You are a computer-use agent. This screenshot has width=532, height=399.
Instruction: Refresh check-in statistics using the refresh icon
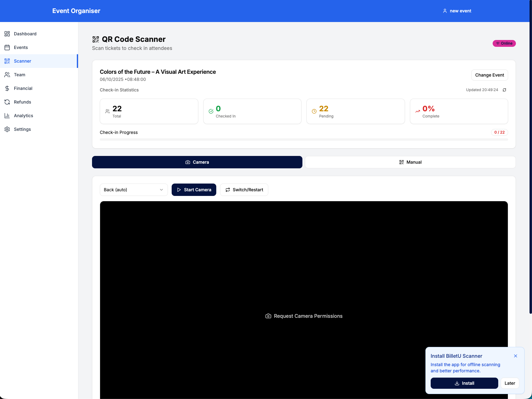click(504, 90)
